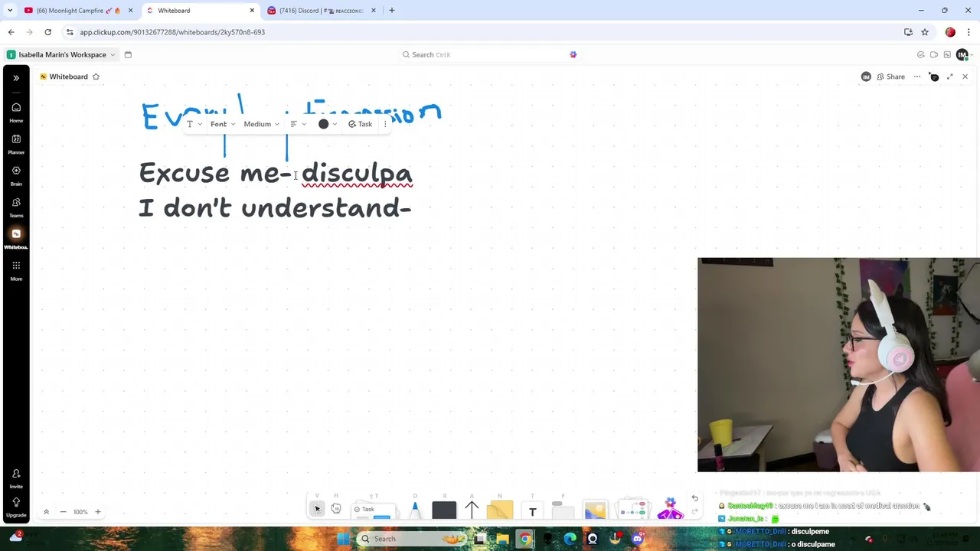Open the flowchart templates tool
980x551 pixels.
(x=633, y=510)
